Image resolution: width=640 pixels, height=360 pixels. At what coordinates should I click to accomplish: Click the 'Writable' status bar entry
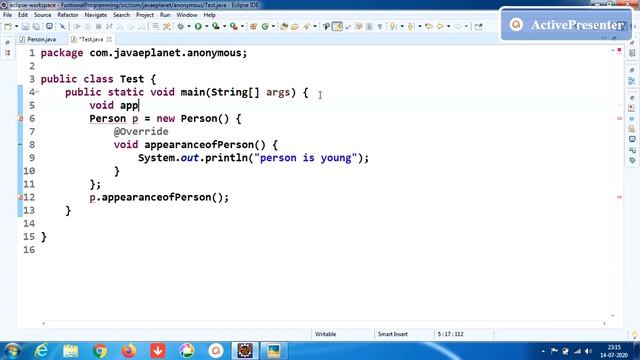(325, 334)
